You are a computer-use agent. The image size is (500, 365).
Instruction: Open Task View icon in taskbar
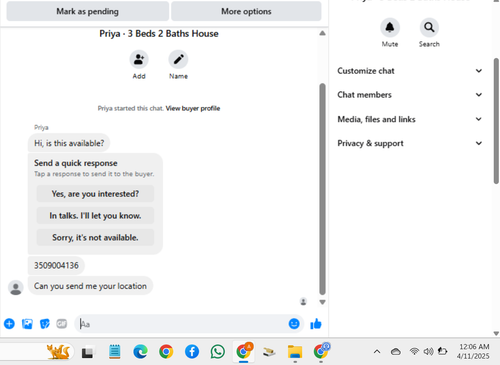pos(87,352)
